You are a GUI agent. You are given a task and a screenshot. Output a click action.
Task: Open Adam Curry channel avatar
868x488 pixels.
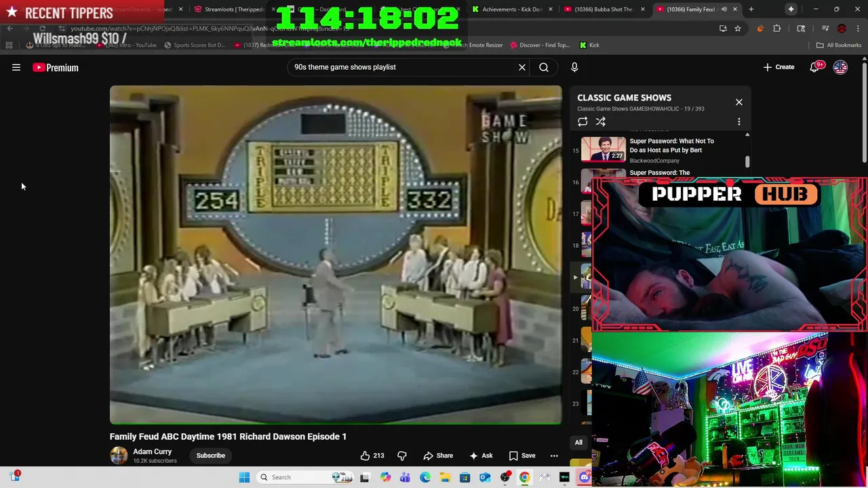pos(119,455)
